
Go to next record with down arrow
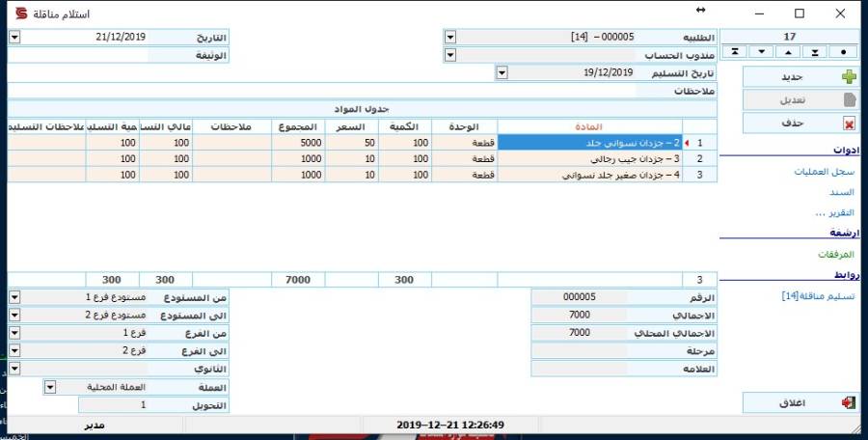(762, 51)
